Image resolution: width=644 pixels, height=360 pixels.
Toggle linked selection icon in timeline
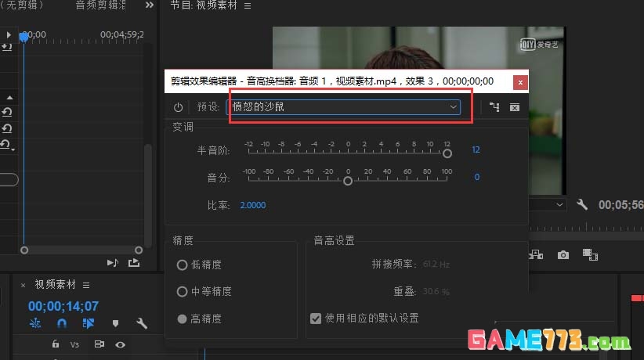[89, 323]
